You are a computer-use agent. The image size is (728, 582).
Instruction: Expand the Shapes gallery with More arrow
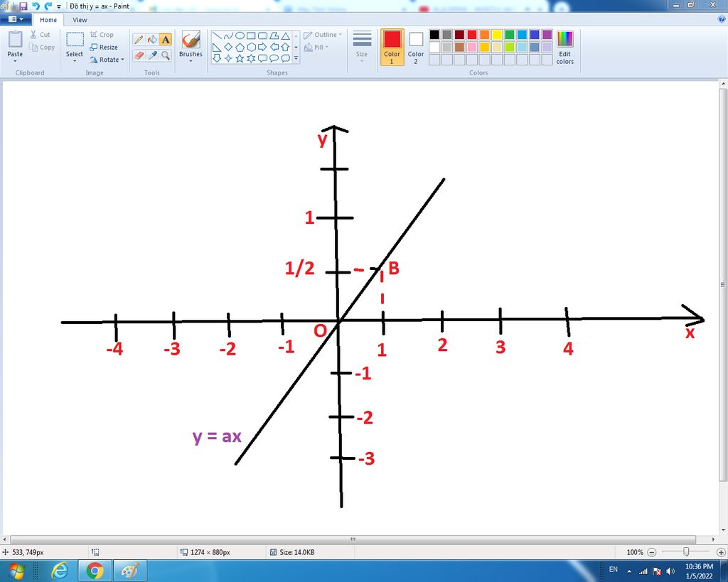296,58
